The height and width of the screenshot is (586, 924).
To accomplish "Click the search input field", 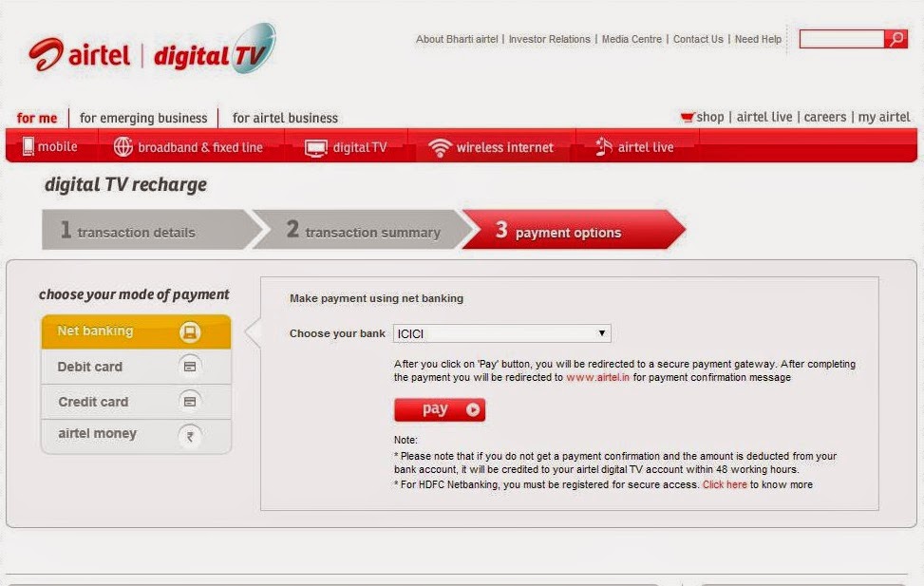I will (841, 39).
